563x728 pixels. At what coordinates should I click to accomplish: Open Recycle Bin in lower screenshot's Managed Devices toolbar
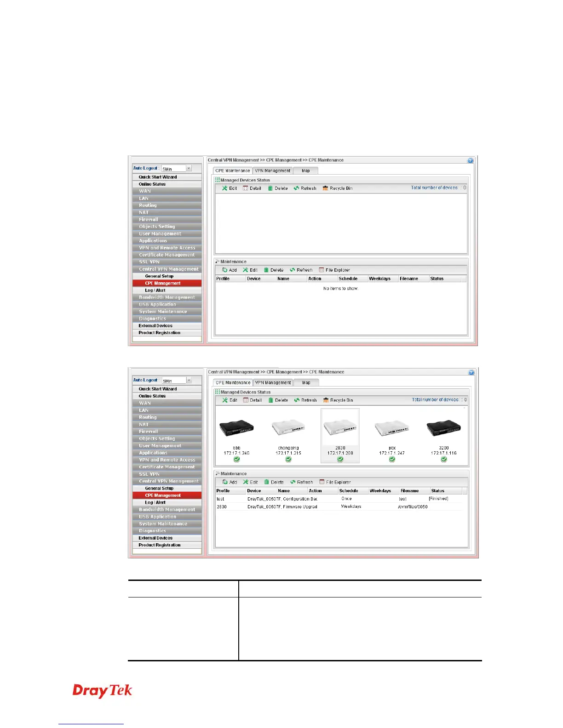(338, 400)
